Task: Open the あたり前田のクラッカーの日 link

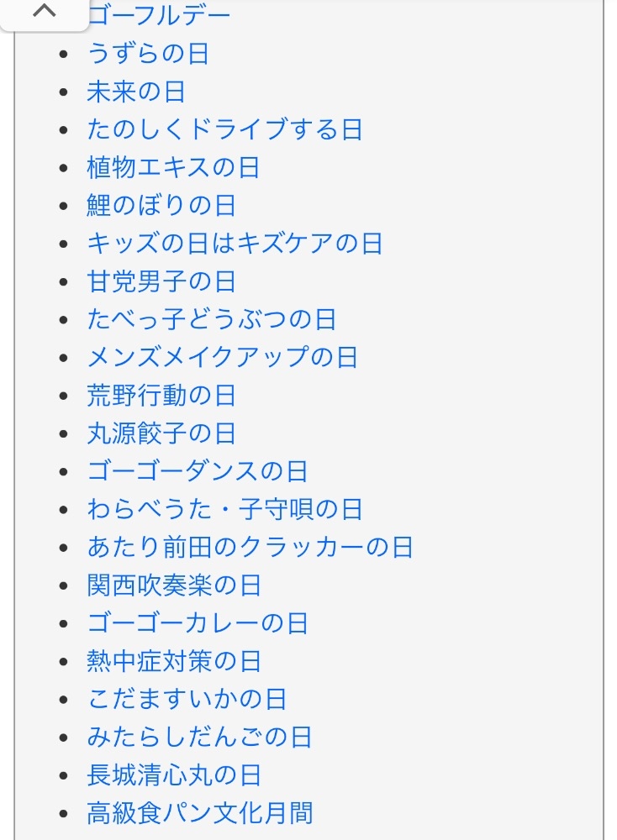Action: click(x=250, y=547)
